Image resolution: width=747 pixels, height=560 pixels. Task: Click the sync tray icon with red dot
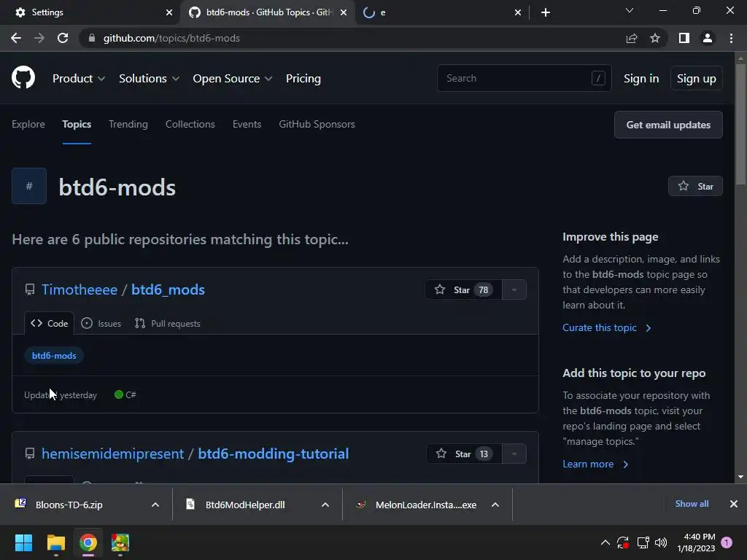[623, 542]
